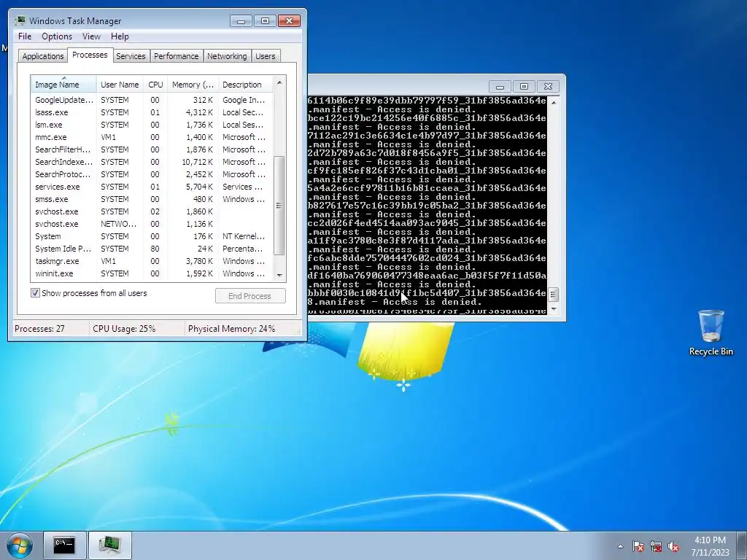Select the taskmgr.exe process
747x560 pixels.
coord(152,261)
